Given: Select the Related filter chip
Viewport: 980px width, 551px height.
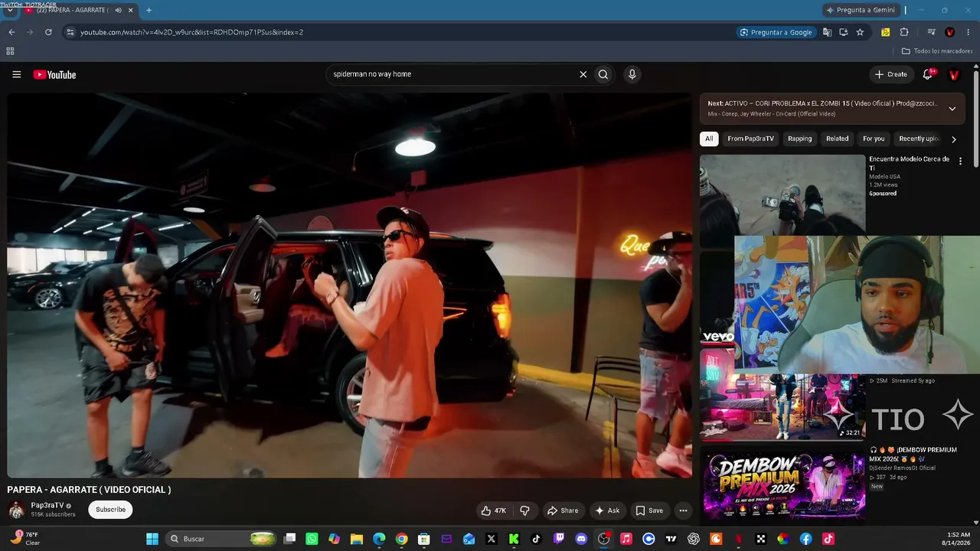Looking at the screenshot, I should pyautogui.click(x=837, y=139).
